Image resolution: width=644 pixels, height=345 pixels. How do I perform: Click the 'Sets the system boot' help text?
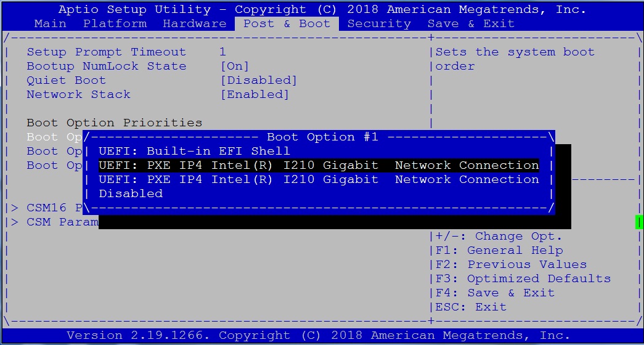click(x=515, y=52)
